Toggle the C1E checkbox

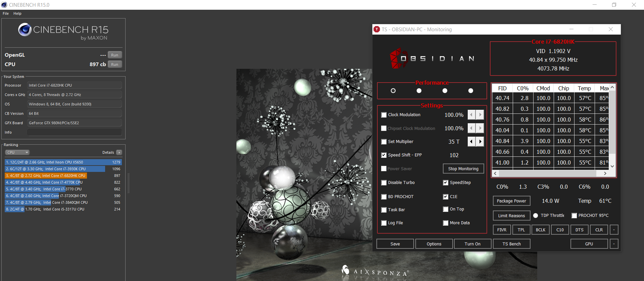446,197
